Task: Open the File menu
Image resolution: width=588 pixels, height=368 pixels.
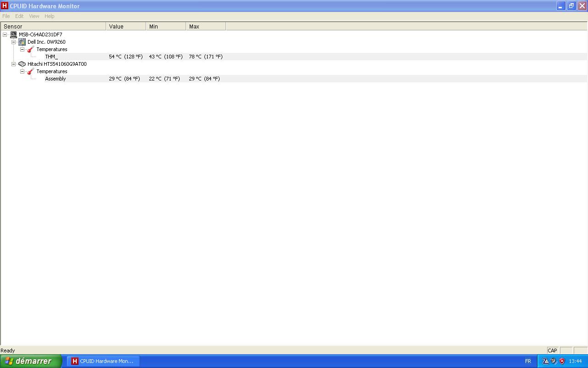Action: pos(6,16)
